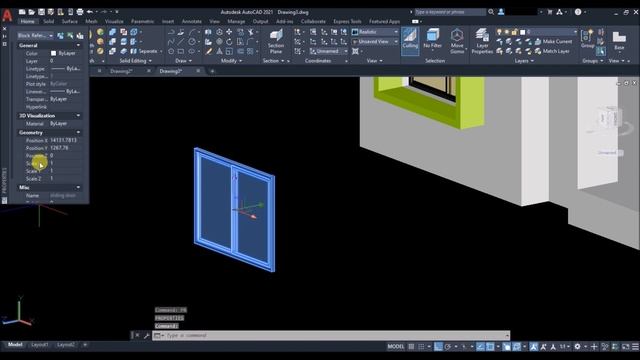The image size is (640, 360).
Task: Click the Make Current layer button
Action: pyautogui.click(x=553, y=42)
